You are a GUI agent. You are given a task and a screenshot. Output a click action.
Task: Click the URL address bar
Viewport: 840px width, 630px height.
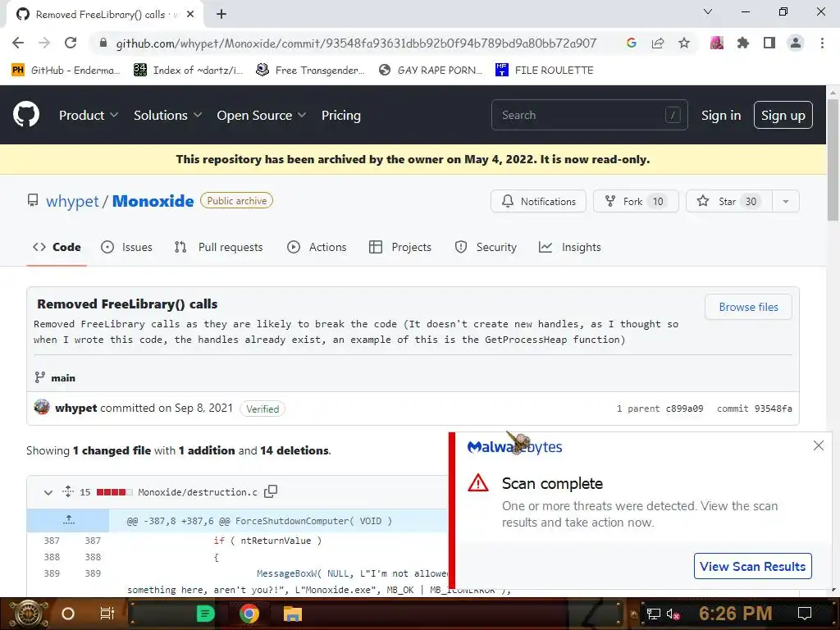356,43
